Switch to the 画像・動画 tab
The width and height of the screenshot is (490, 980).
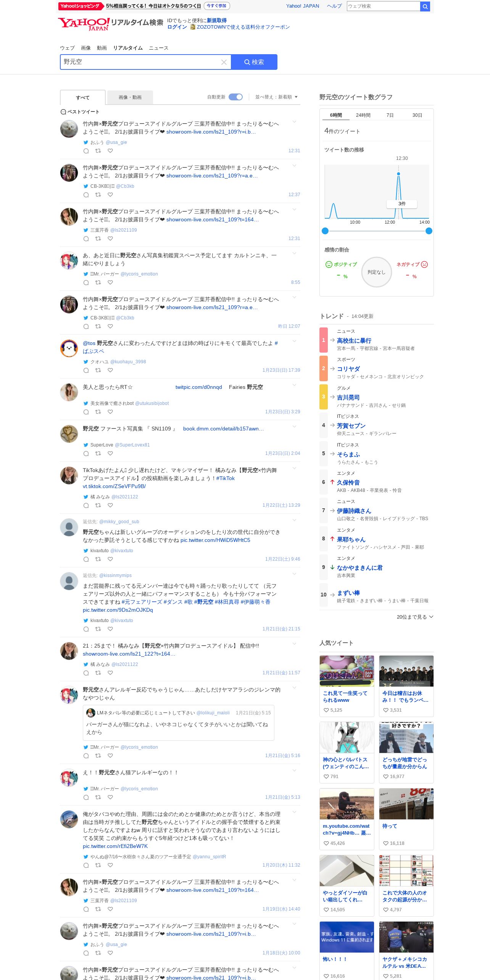[130, 97]
